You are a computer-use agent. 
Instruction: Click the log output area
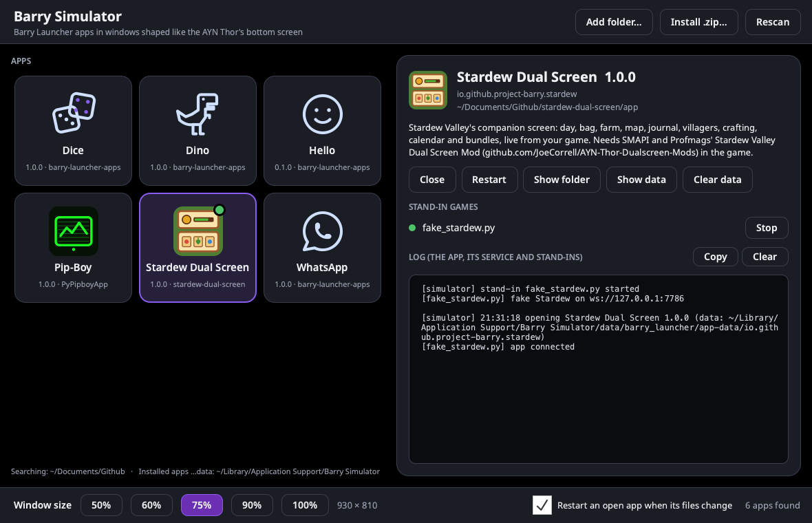point(598,370)
